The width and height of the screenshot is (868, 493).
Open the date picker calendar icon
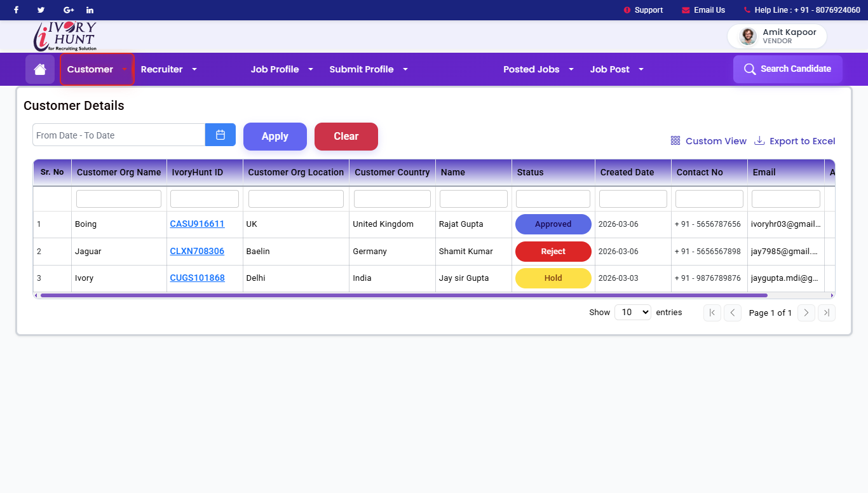[x=220, y=135]
